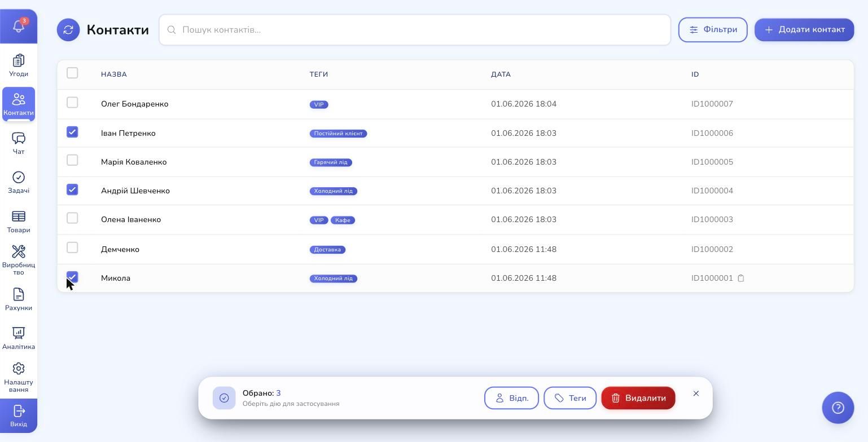868x442 pixels.
Task: Click date 01.06.2026 18:04
Action: (524, 104)
